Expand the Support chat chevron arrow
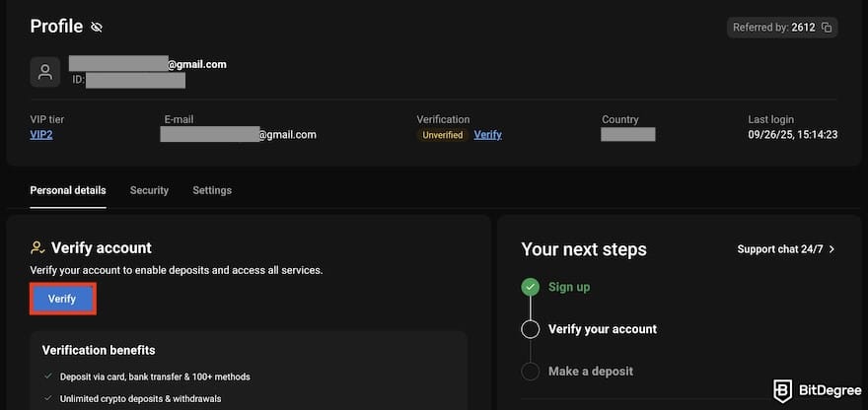868x410 pixels. point(832,249)
